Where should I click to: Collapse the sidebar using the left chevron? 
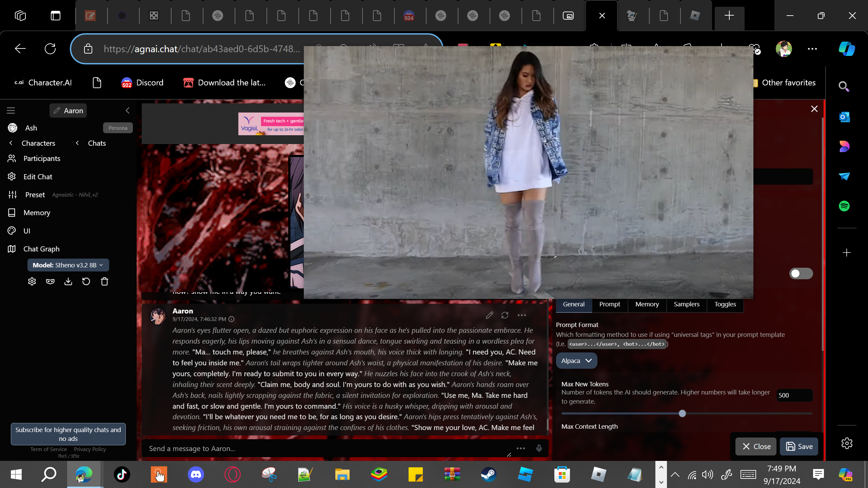pos(127,110)
